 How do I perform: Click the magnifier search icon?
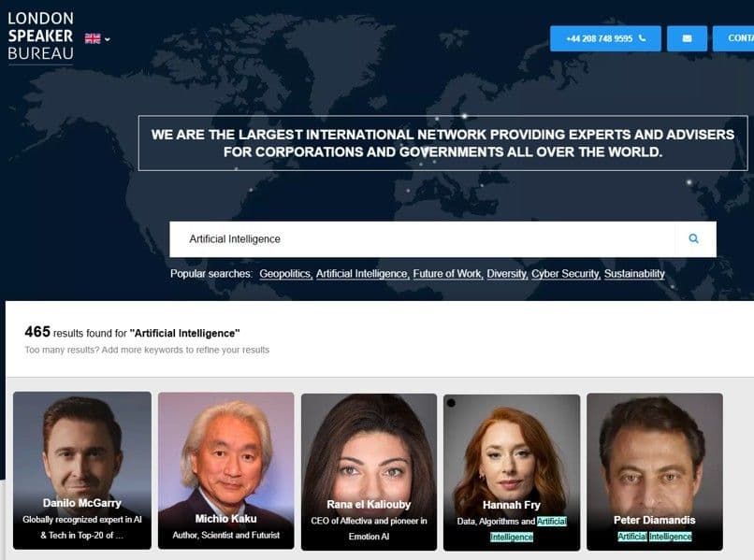point(693,239)
